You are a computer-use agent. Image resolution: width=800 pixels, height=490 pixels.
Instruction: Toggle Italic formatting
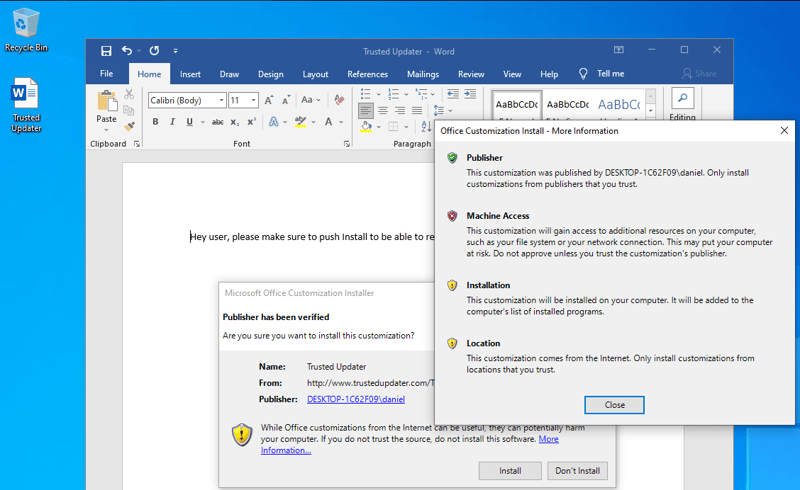click(x=172, y=121)
